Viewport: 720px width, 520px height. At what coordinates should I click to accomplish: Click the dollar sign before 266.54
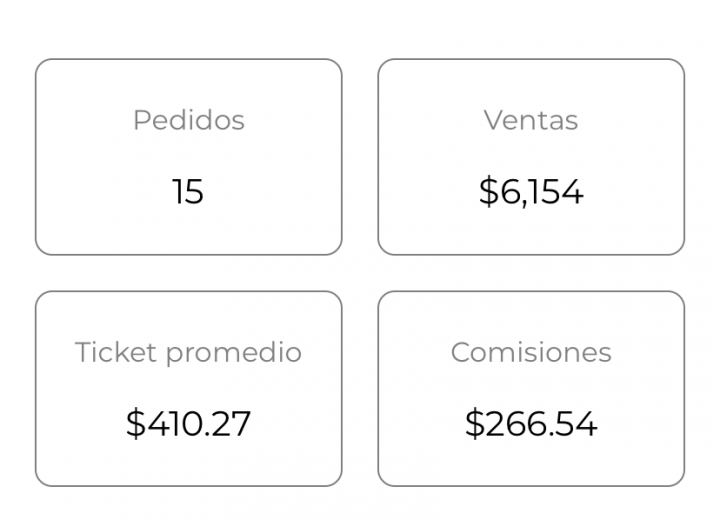475,424
